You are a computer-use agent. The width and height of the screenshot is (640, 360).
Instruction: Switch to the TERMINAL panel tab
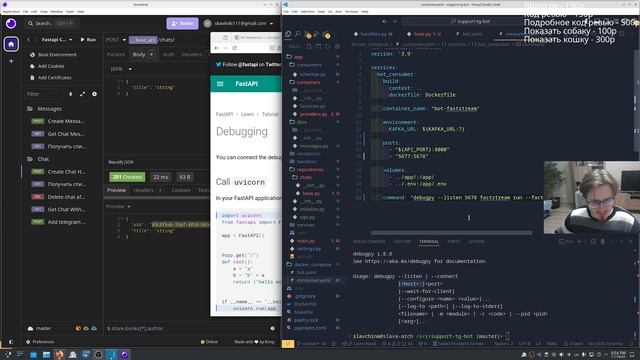click(429, 242)
